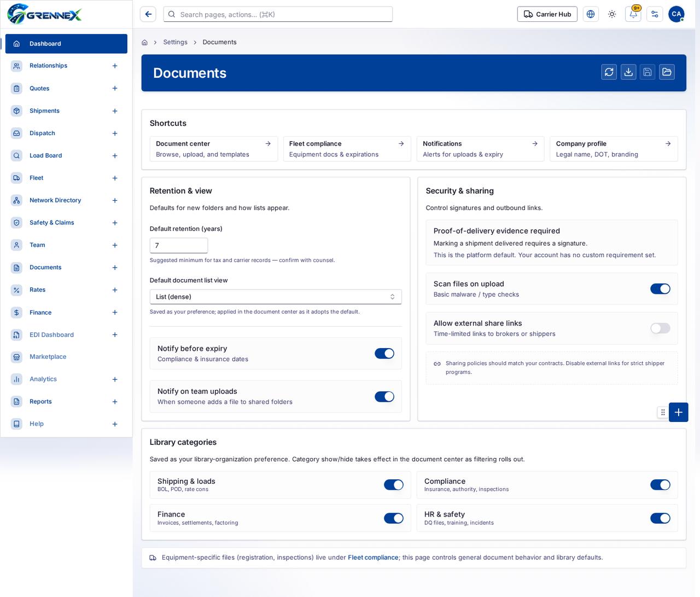Toggle the HR & safety category
The width and height of the screenshot is (700, 597).
660,518
